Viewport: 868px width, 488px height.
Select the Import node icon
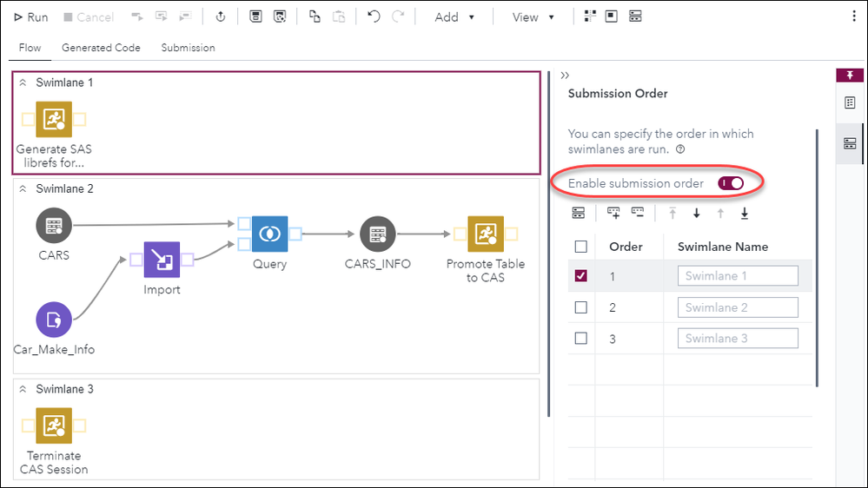click(162, 260)
